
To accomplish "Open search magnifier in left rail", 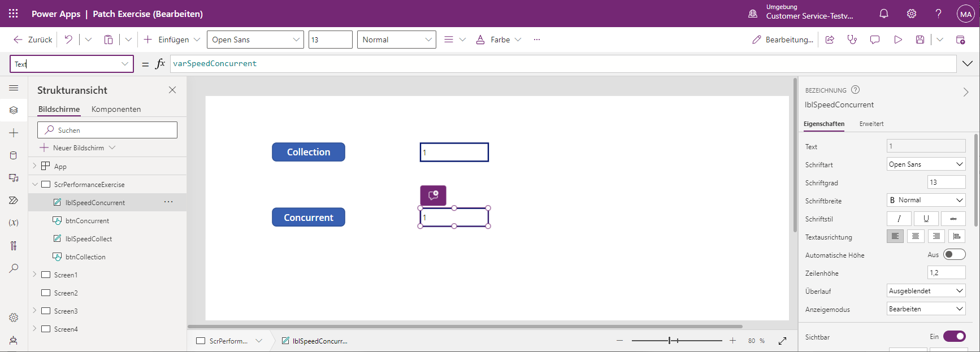I will click(x=14, y=268).
